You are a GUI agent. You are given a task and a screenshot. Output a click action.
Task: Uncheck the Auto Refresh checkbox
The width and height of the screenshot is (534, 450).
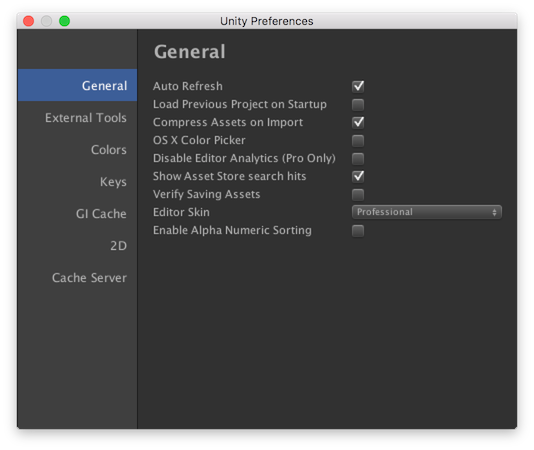pyautogui.click(x=358, y=86)
